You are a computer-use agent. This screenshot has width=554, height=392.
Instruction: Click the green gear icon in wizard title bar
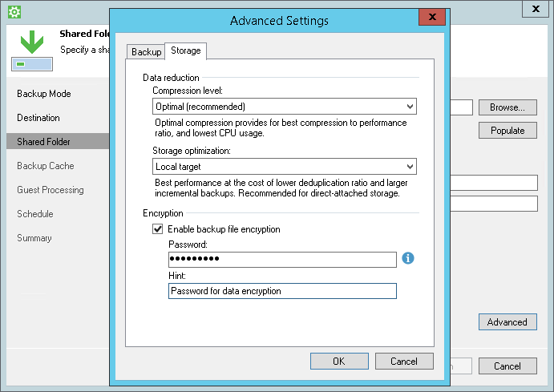click(14, 12)
